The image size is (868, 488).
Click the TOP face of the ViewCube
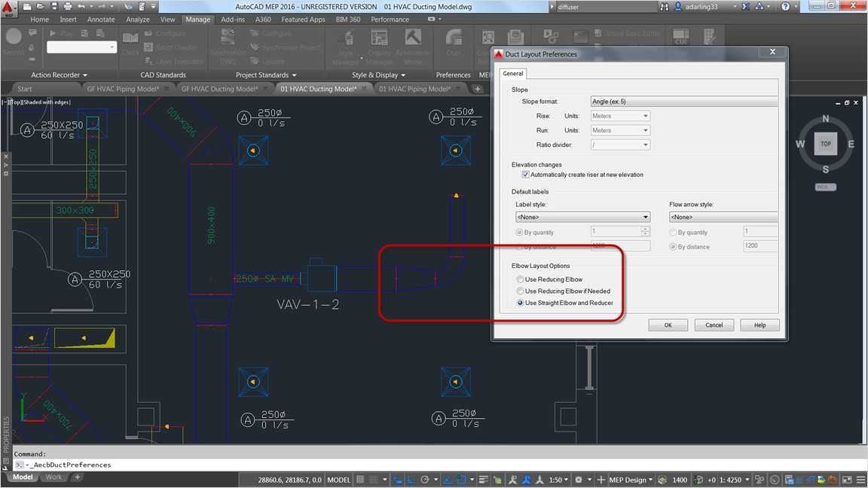click(825, 143)
